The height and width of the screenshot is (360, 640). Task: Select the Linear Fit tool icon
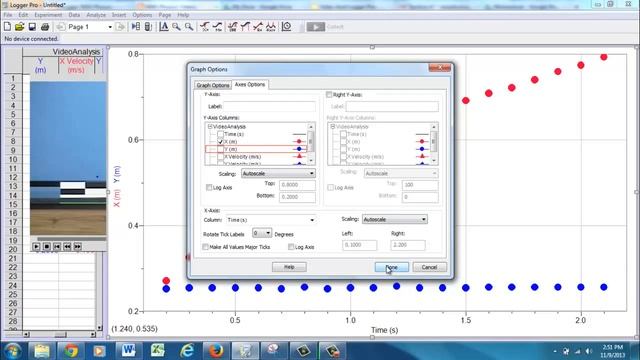click(x=258, y=27)
